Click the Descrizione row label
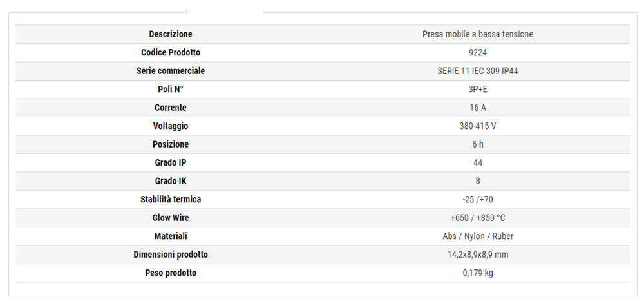 (171, 34)
